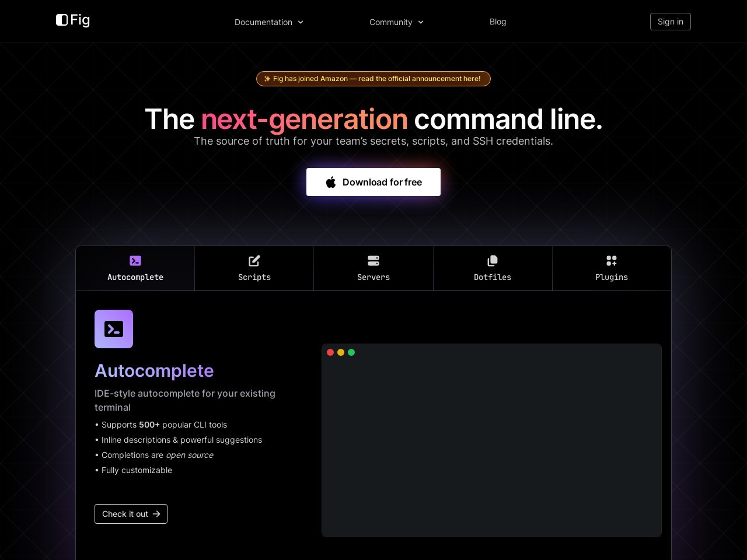
Task: Click the Scripts pencil-edit icon
Action: pyautogui.click(x=254, y=261)
